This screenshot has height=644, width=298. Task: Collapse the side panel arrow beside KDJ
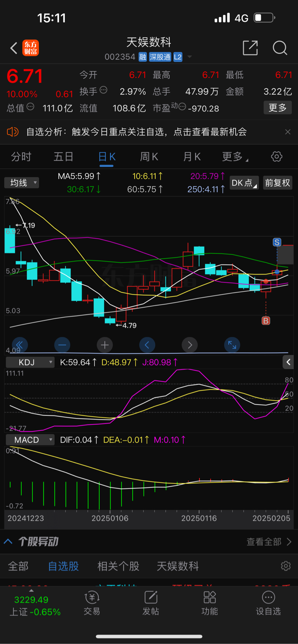click(x=288, y=362)
